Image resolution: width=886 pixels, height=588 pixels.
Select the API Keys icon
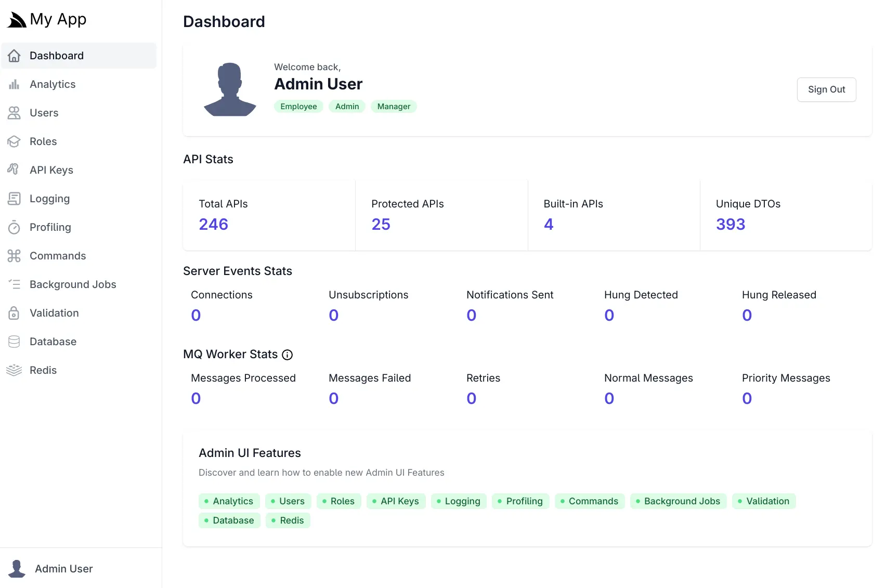point(14,169)
